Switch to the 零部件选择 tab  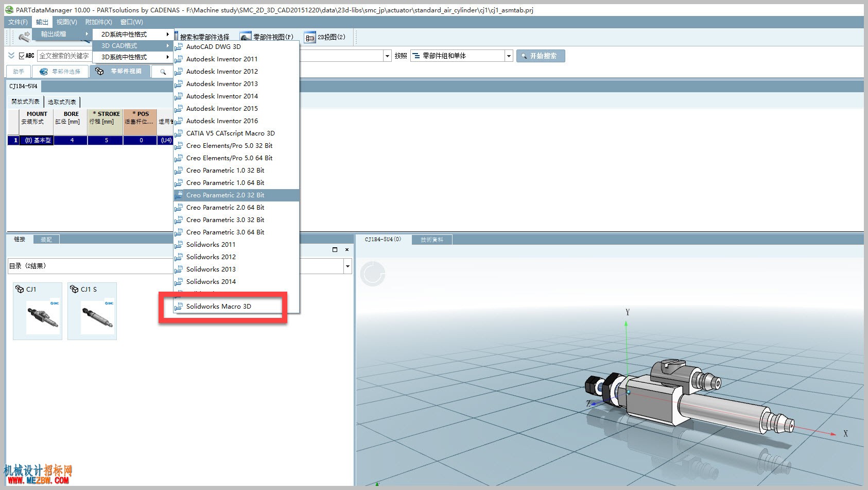pos(61,72)
